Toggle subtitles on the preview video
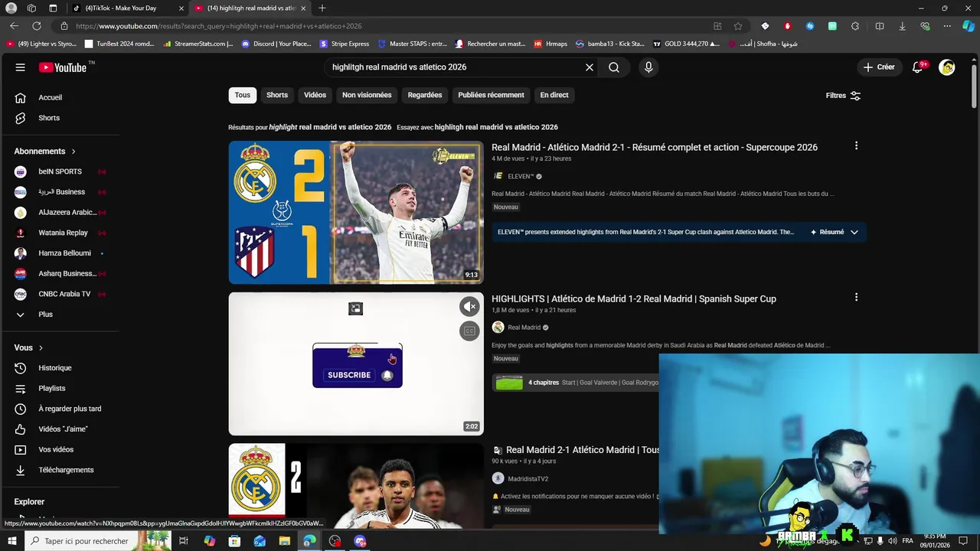Image resolution: width=980 pixels, height=551 pixels. click(469, 331)
